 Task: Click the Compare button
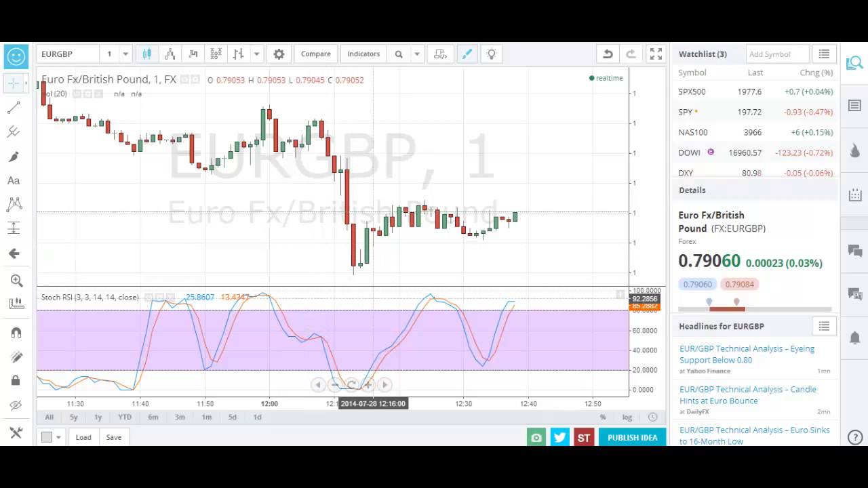tap(316, 54)
